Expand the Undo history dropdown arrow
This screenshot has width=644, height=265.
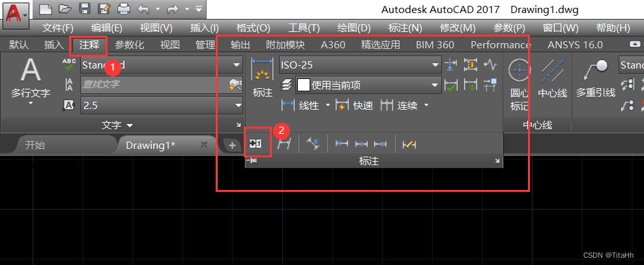157,8
